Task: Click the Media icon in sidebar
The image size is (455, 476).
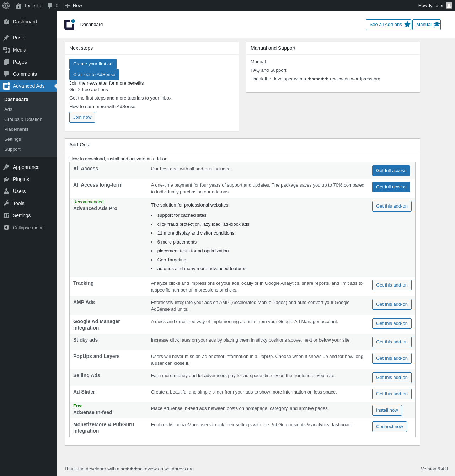Action: tap(6, 50)
